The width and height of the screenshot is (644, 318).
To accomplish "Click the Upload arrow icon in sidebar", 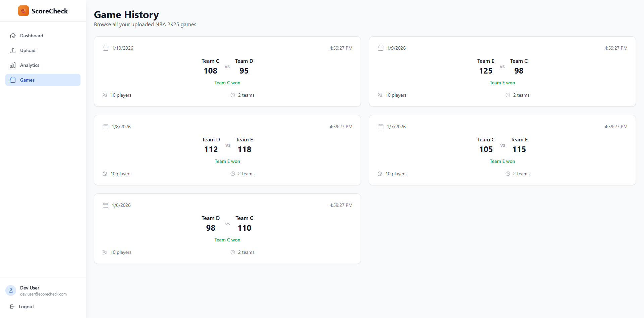I will [x=13, y=50].
